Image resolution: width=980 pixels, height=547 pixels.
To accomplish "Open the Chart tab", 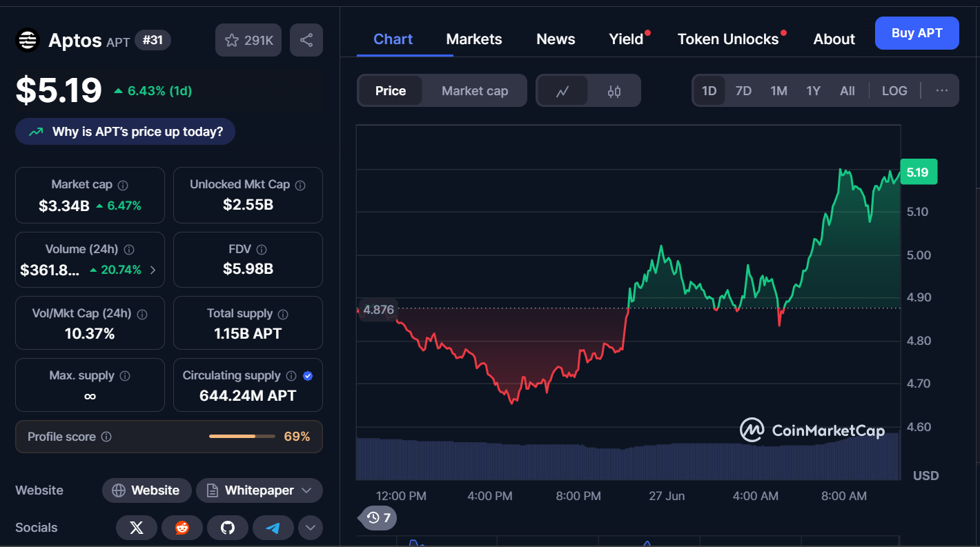I will [x=393, y=39].
